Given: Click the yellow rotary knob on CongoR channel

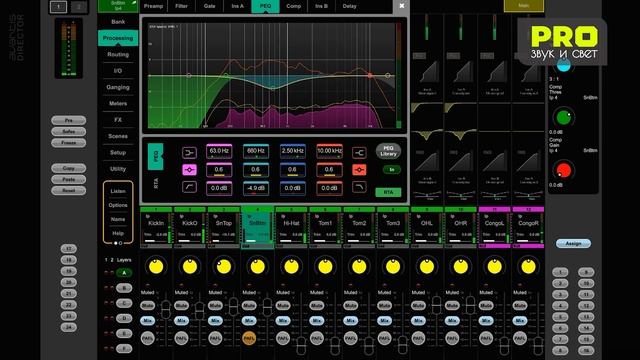Looking at the screenshot, I should click(529, 267).
